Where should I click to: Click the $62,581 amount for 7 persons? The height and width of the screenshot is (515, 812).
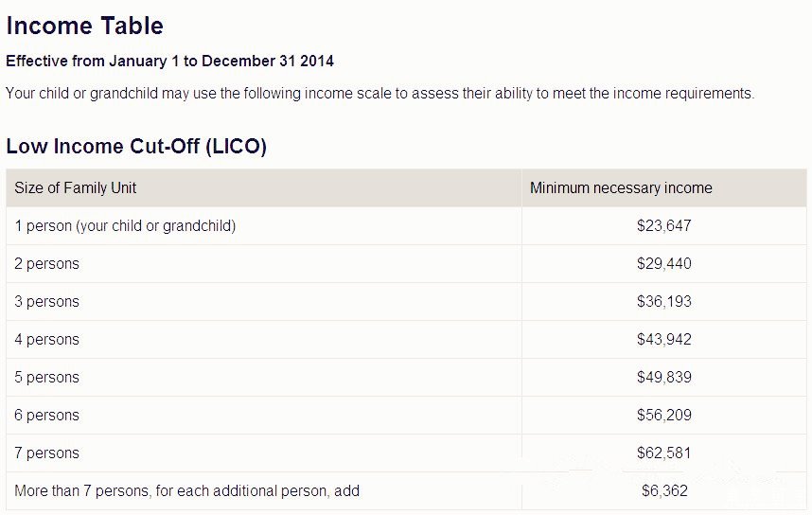pyautogui.click(x=664, y=453)
